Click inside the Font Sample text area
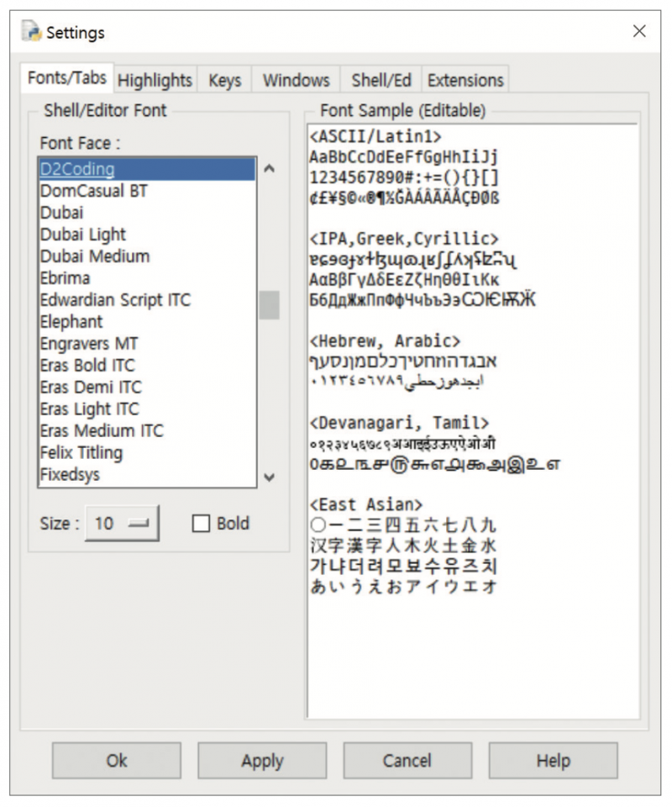Screen dimensions: 672x807 coord(470,656)
